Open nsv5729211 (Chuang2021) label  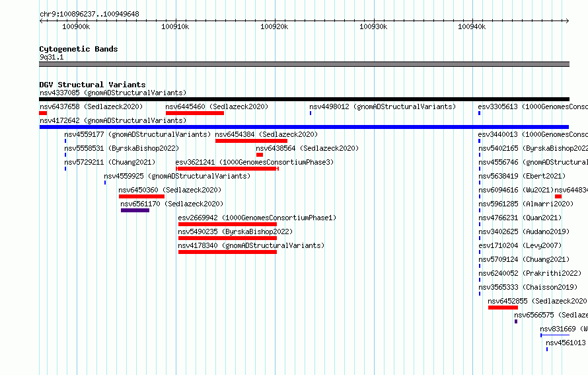tap(110, 162)
